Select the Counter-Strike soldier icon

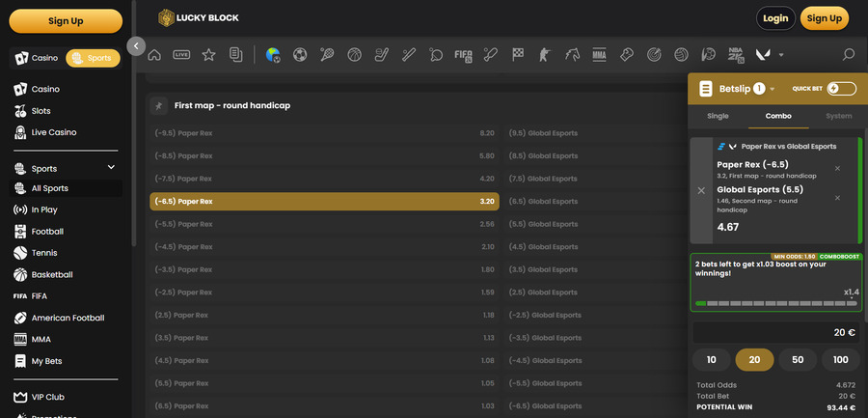[x=545, y=54]
